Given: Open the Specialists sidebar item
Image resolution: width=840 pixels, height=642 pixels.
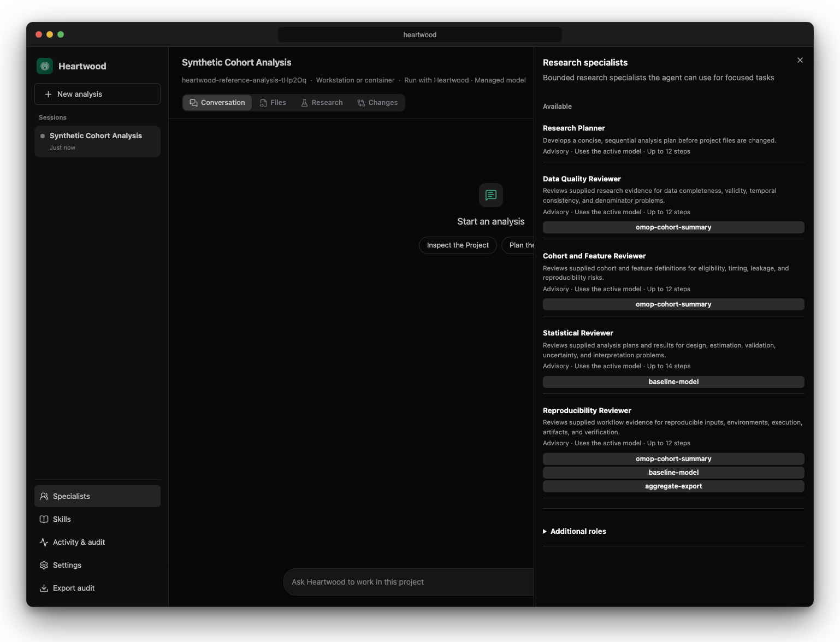Looking at the screenshot, I should point(97,496).
